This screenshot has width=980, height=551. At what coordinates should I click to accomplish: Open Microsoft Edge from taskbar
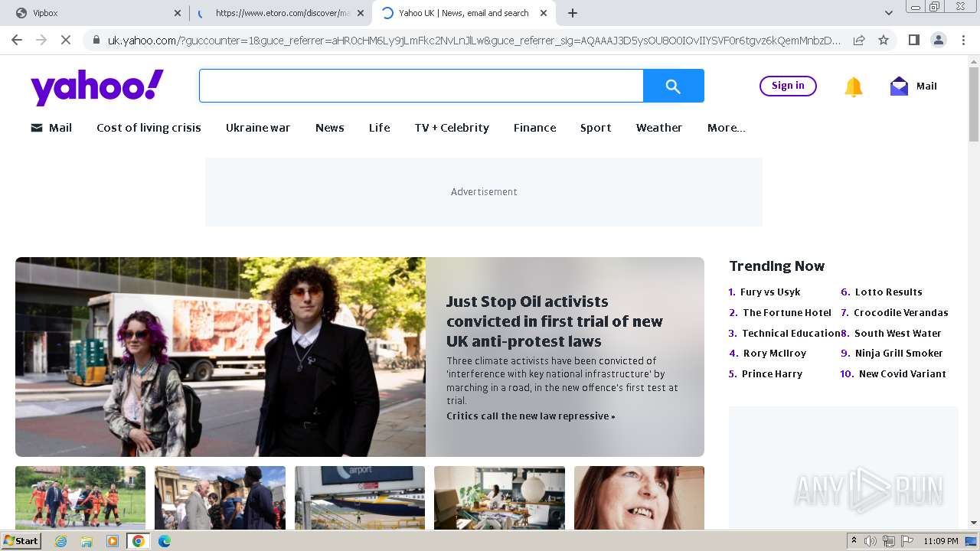tap(164, 541)
